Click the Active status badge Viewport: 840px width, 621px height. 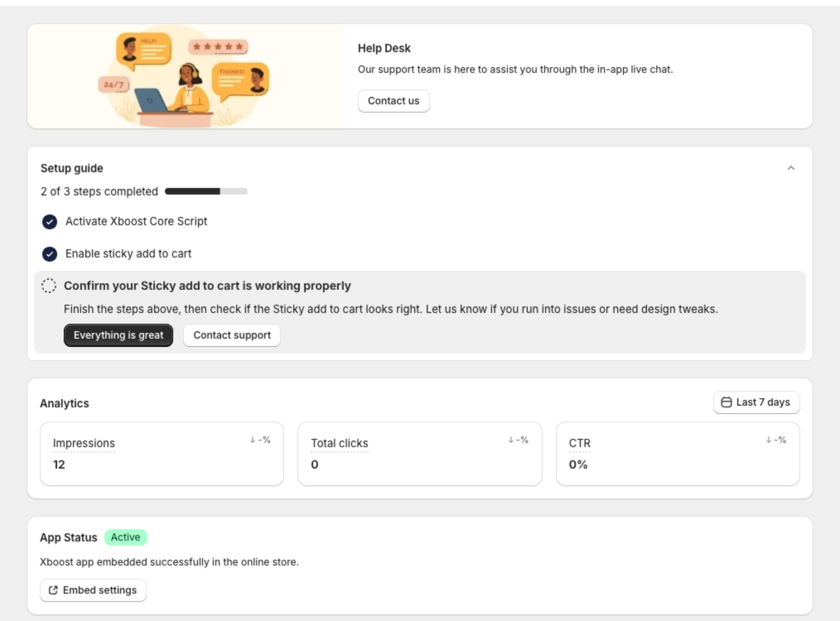coord(126,537)
